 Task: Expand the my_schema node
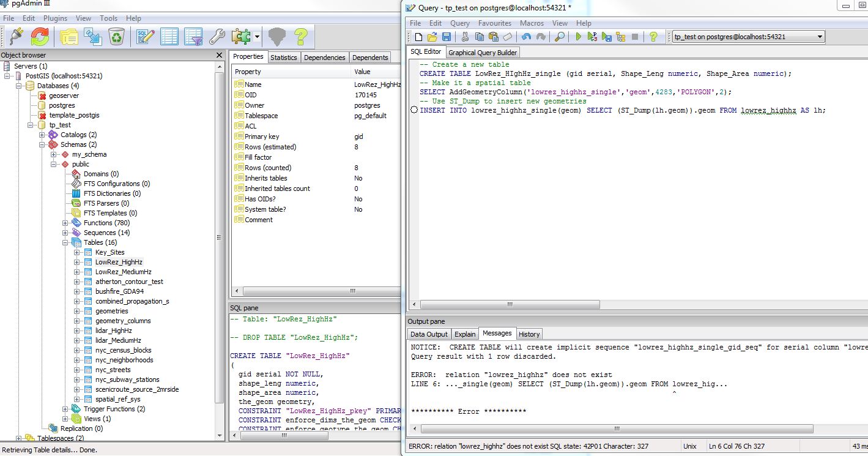54,154
